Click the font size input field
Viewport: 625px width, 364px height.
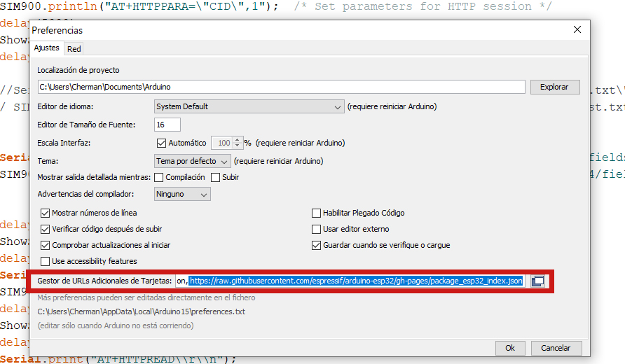[x=167, y=125]
